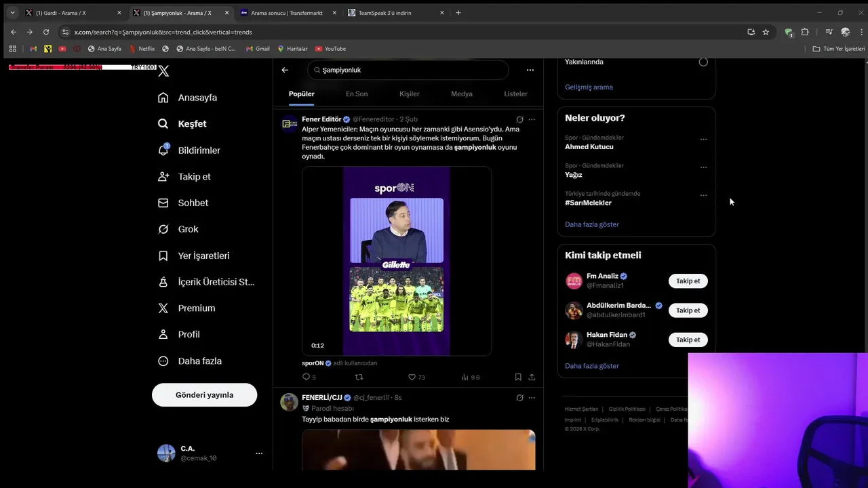Open Bildirimler notifications
Viewport: 868px width, 488px height.
coord(189,150)
